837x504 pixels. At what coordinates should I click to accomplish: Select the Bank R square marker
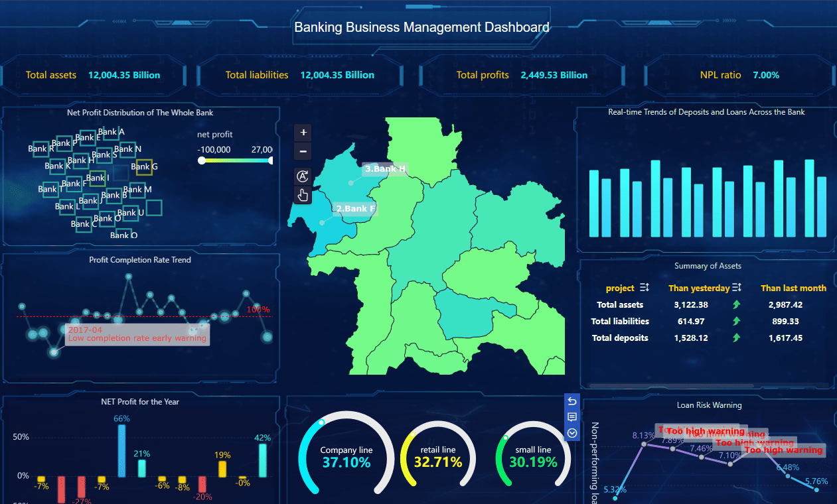40,149
